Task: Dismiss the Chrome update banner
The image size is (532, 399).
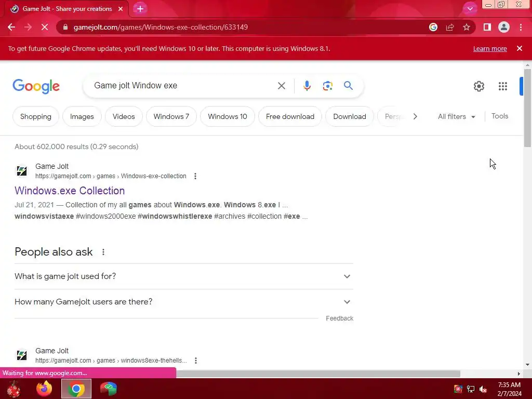Action: pos(520,48)
